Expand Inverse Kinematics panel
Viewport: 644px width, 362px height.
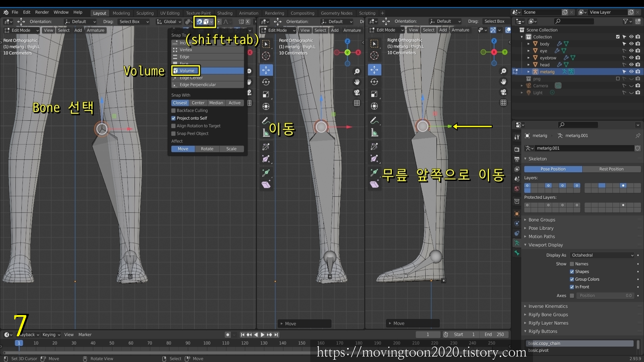548,306
